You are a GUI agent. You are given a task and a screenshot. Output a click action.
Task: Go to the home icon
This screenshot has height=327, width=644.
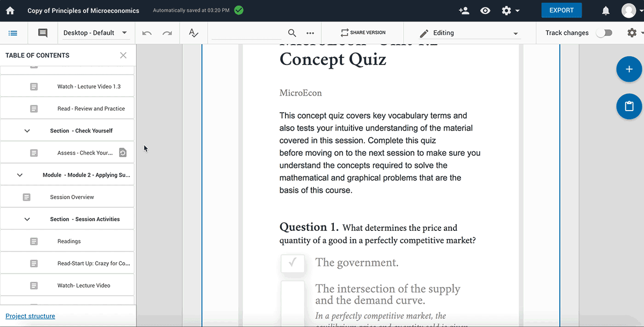point(10,11)
